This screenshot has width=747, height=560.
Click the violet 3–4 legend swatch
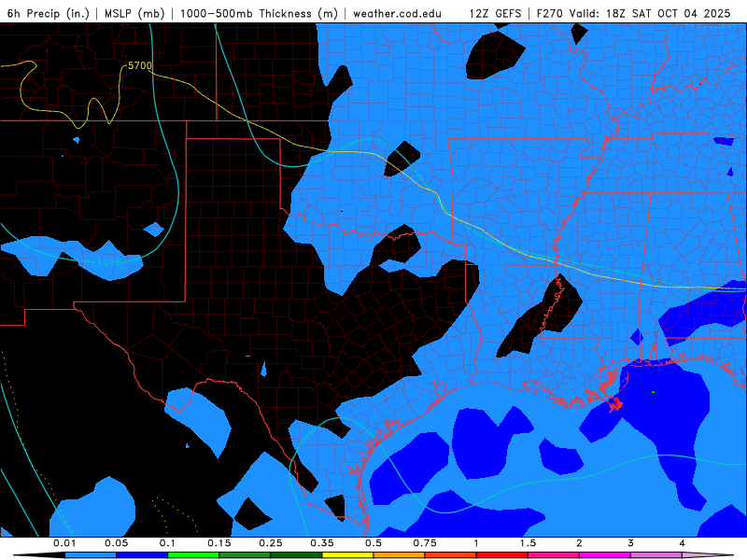656,555
